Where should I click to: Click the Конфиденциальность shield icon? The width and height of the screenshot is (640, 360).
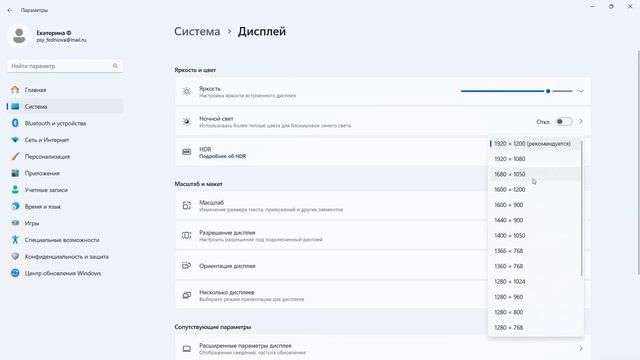(x=15, y=256)
